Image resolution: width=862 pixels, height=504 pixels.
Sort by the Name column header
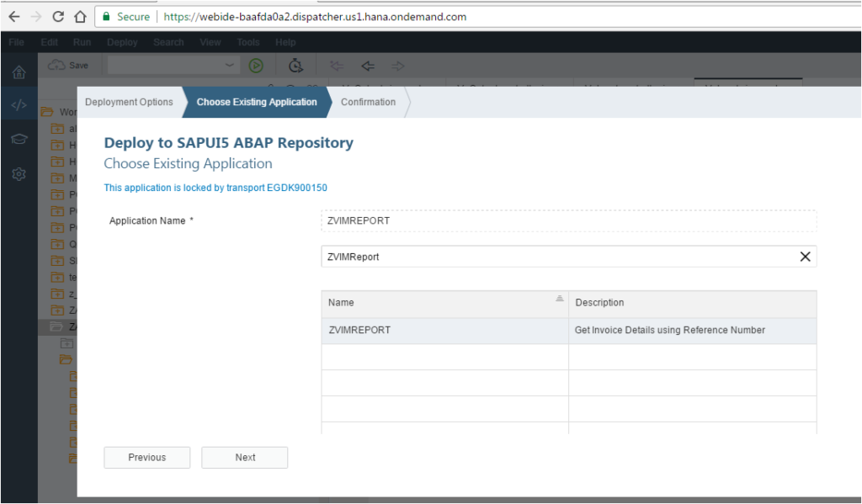point(341,302)
